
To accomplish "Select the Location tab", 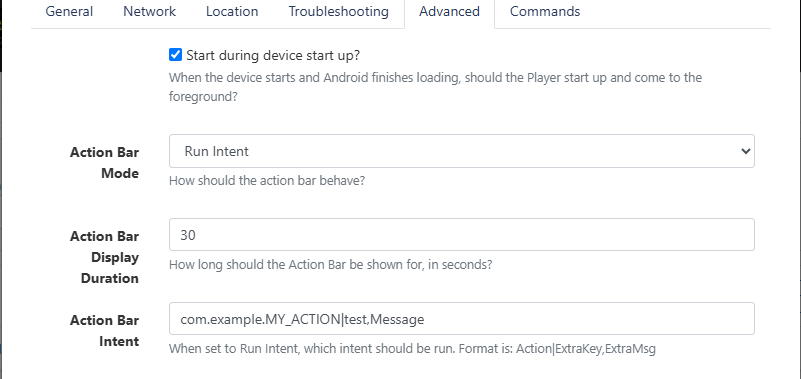I will coord(232,12).
